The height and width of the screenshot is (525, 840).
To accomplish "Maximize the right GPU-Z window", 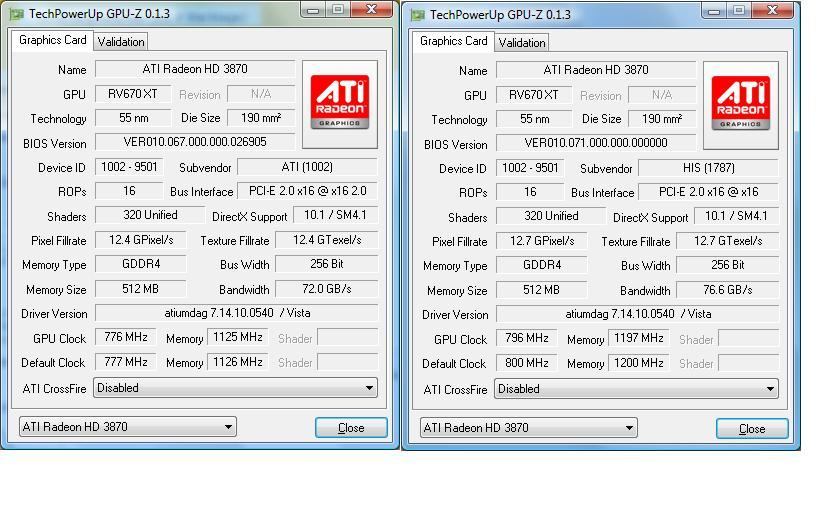I will (739, 10).
